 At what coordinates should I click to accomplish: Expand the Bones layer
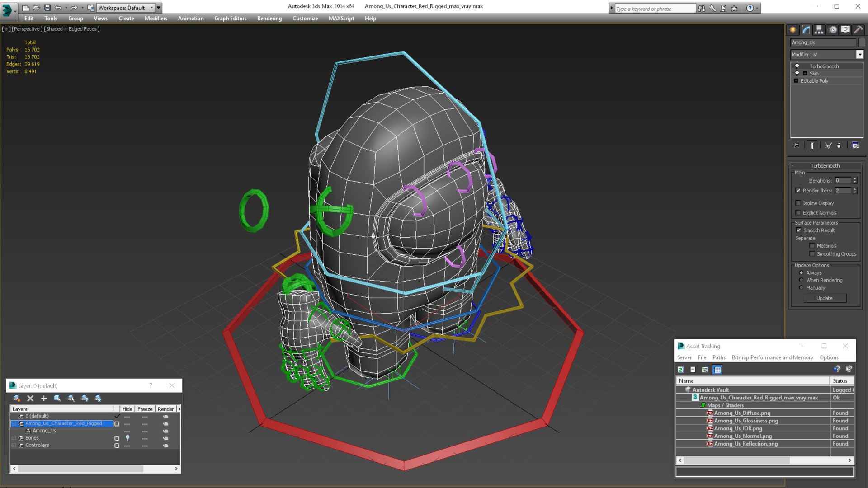(x=14, y=438)
